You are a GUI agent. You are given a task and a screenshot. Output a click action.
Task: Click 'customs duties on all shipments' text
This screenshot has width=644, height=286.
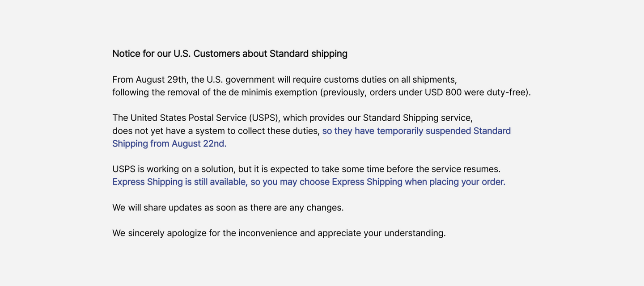point(390,80)
